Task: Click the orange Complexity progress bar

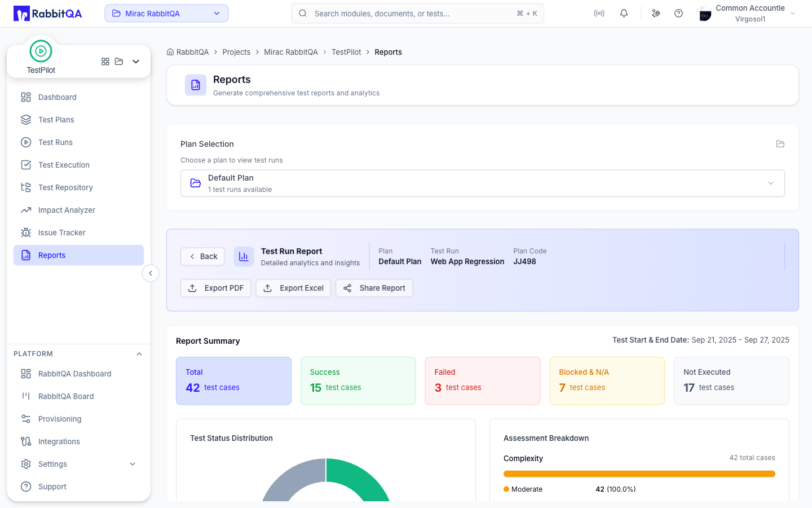Action: click(639, 474)
